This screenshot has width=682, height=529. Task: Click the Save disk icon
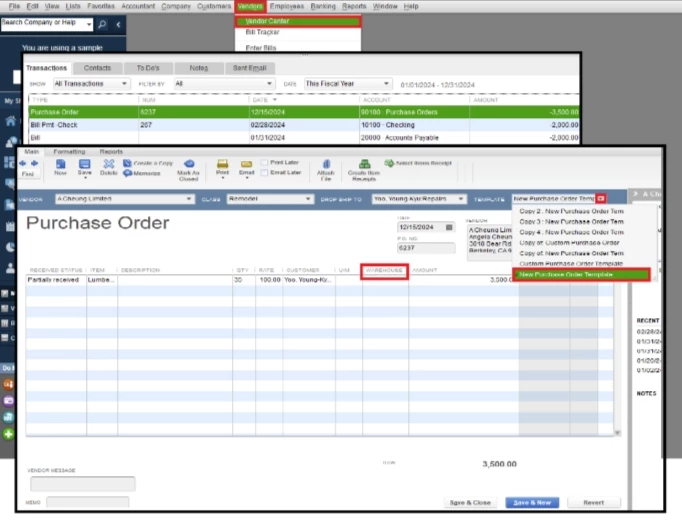84,164
